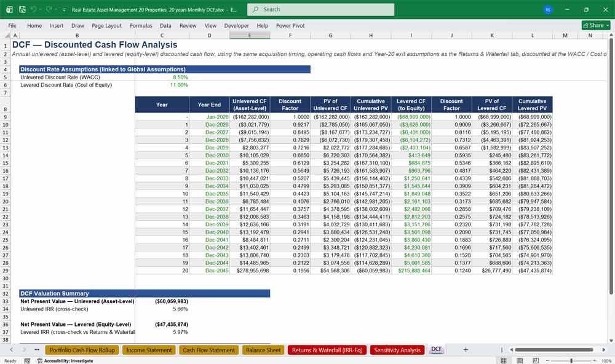The width and height of the screenshot is (615, 364).
Task: Click zoom out minus button
Action: [548, 360]
